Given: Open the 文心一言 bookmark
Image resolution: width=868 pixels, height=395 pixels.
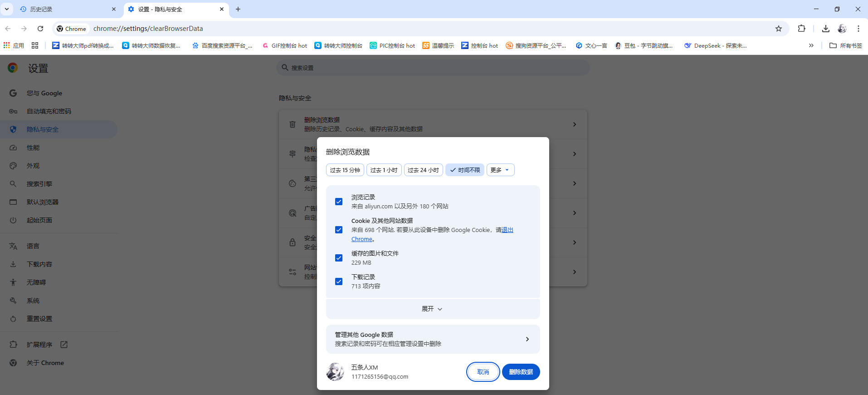Looking at the screenshot, I should [x=591, y=45].
